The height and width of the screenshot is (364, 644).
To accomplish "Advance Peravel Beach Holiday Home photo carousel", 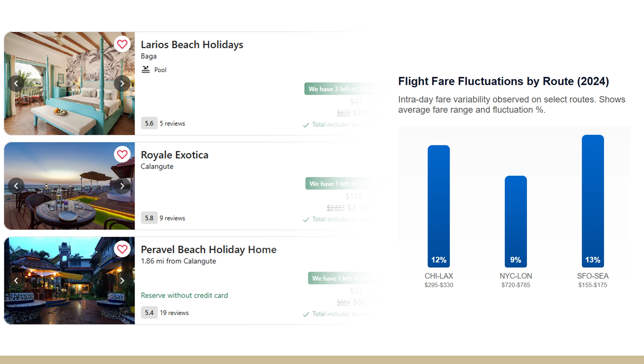I will [122, 281].
